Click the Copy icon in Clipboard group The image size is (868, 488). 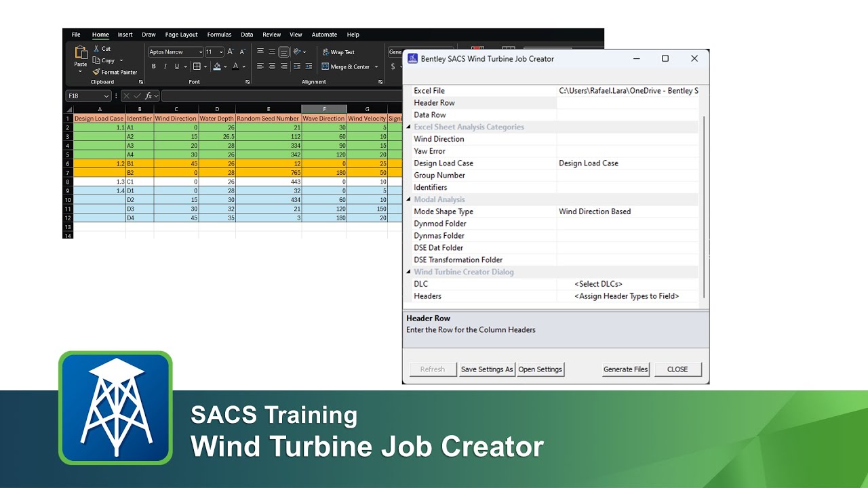tap(97, 60)
